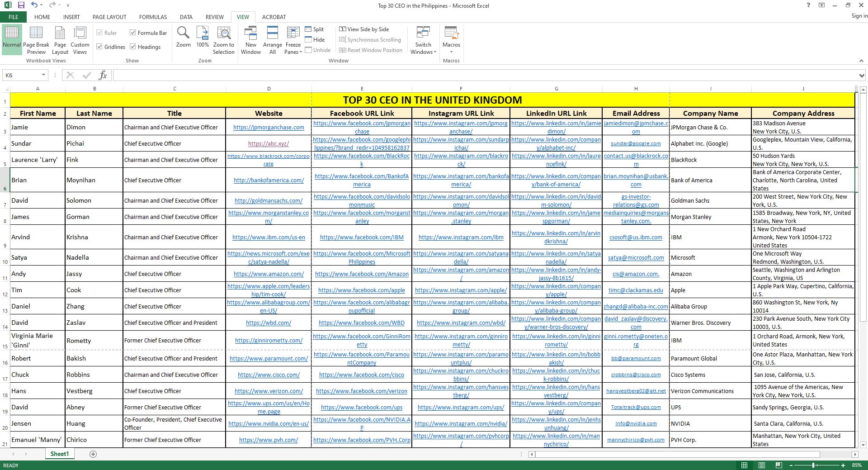Add a new sheet with plus icon
The height and width of the screenshot is (470, 868).
(93, 454)
